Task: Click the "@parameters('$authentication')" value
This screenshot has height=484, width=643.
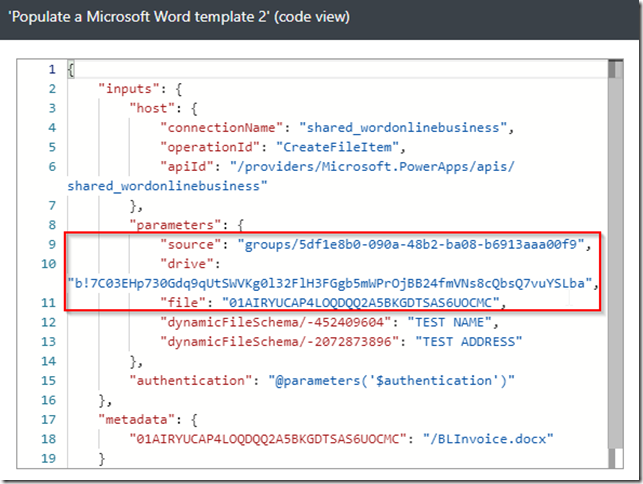Action: tap(391, 381)
